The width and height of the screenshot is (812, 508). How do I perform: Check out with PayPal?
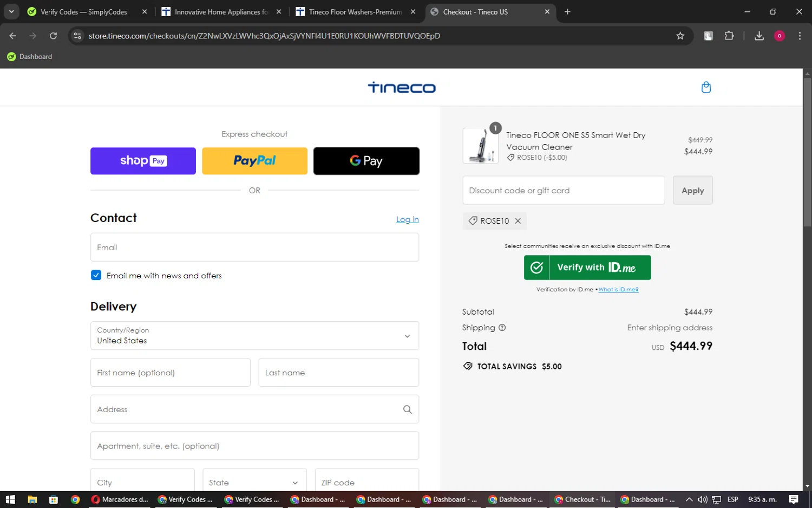[x=254, y=161]
